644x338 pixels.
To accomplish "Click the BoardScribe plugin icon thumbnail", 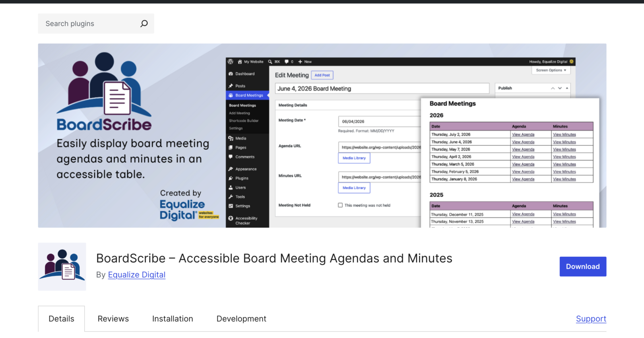I will 62,266.
